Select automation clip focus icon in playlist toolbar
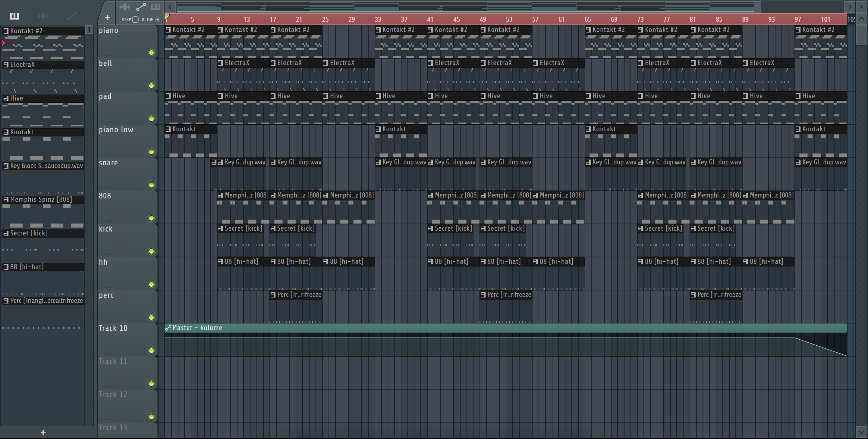The height and width of the screenshot is (439, 868). click(141, 7)
